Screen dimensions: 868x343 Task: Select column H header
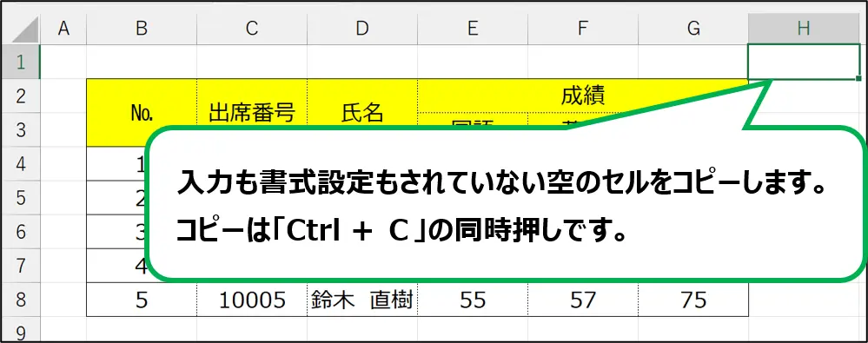[x=803, y=30]
